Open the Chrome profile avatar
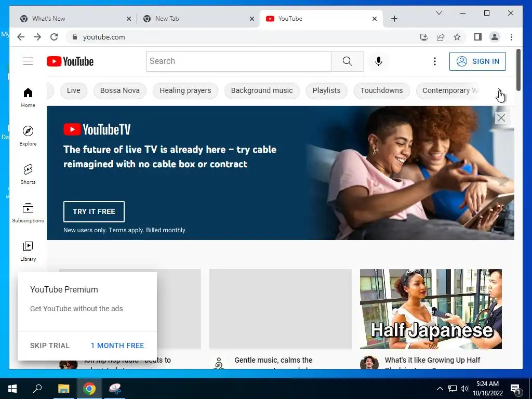The image size is (532, 399). 495,37
